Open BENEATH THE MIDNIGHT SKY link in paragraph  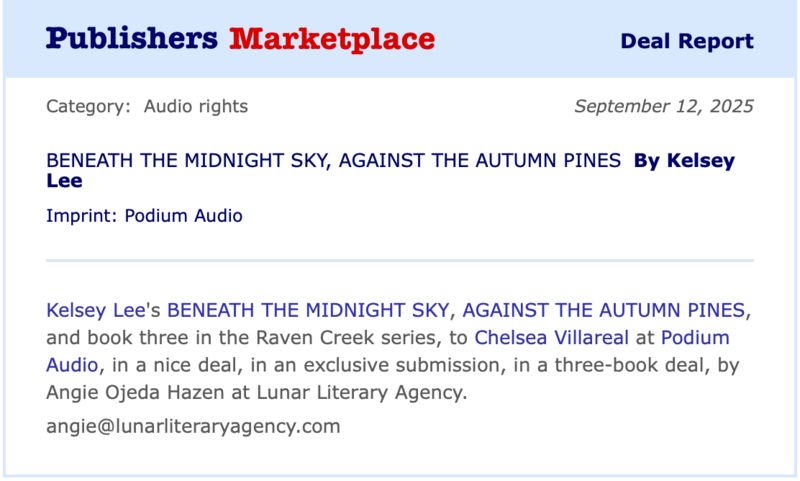(308, 309)
